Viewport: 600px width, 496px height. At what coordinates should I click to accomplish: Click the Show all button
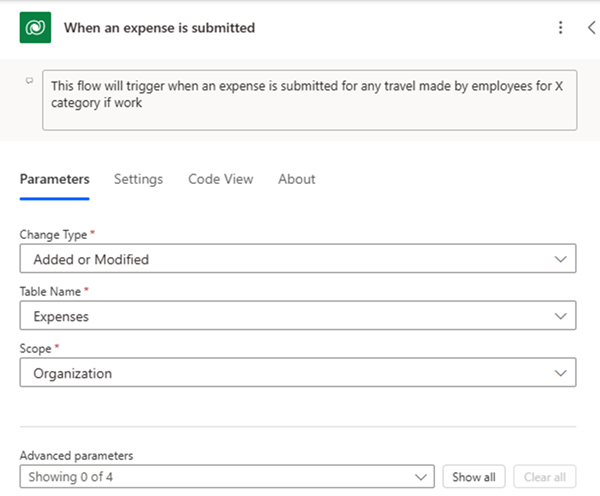click(474, 477)
